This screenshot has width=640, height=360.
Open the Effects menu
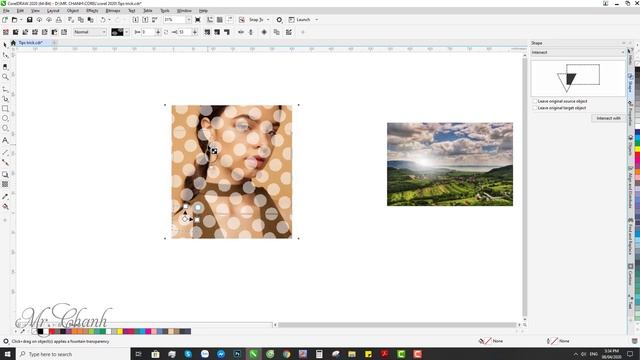pos(92,11)
